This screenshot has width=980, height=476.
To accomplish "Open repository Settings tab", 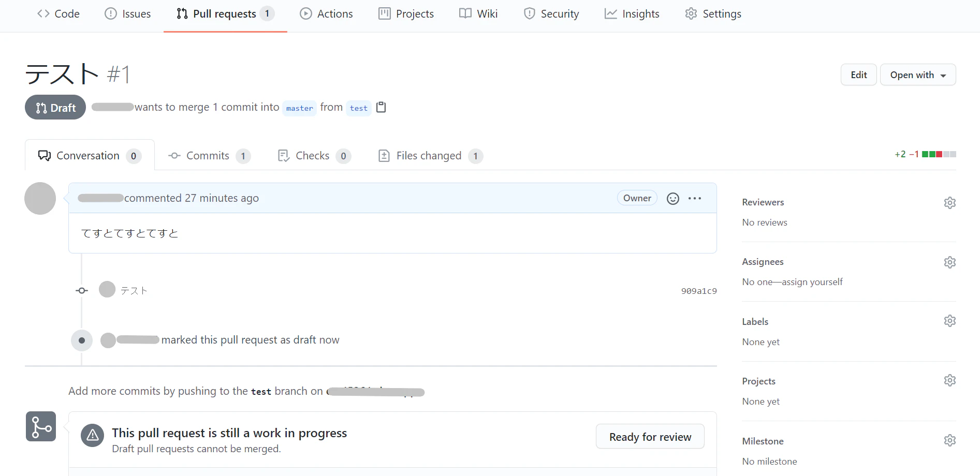I will click(713, 14).
